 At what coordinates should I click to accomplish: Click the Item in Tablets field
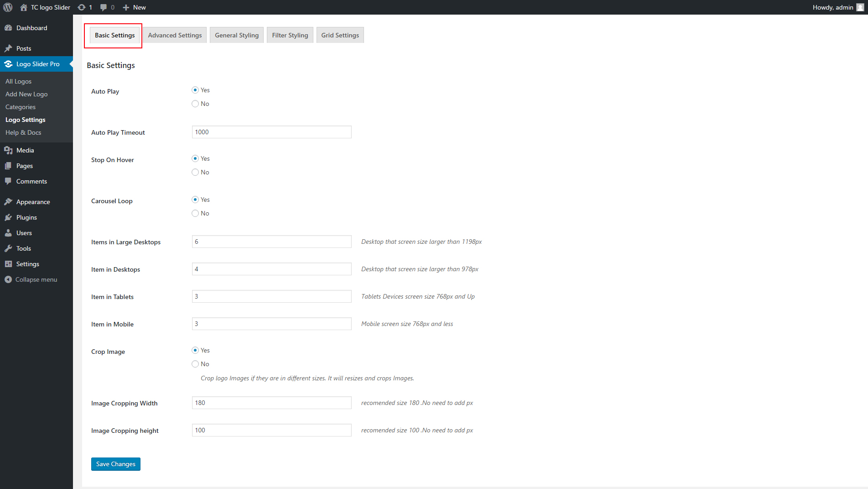click(x=272, y=296)
